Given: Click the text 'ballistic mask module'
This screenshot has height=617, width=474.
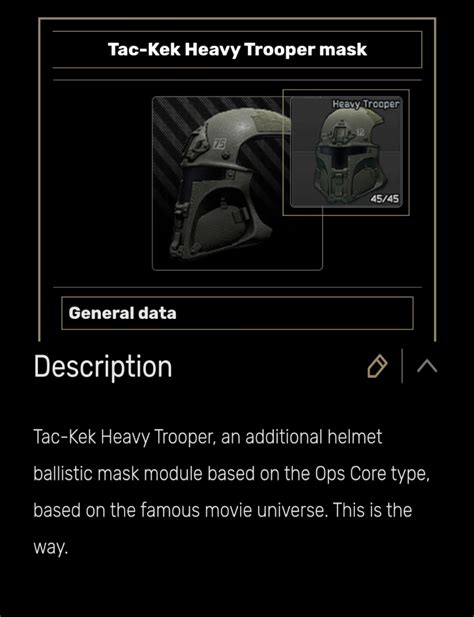Looking at the screenshot, I should click(118, 473).
